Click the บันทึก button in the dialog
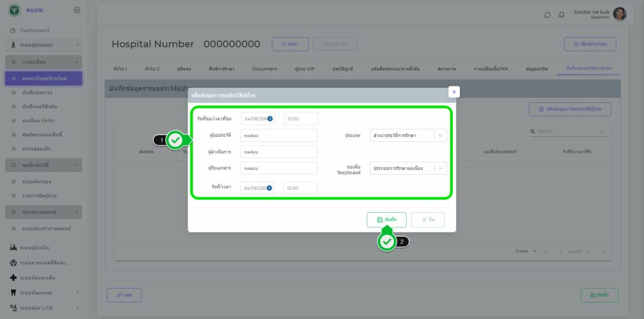Image resolution: width=644 pixels, height=319 pixels. tap(386, 220)
